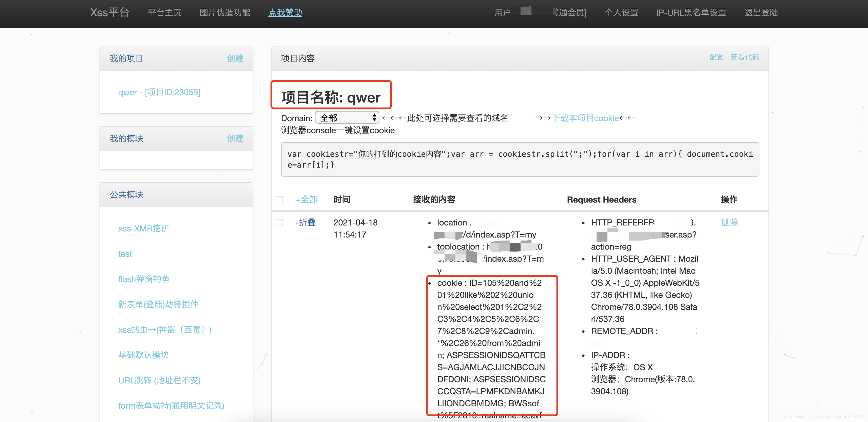Click the 接收的内容 column header
The height and width of the screenshot is (422, 868).
(x=434, y=199)
